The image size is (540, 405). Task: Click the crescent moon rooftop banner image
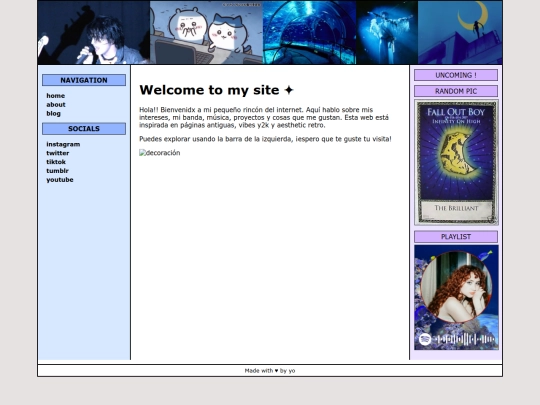tap(460, 32)
